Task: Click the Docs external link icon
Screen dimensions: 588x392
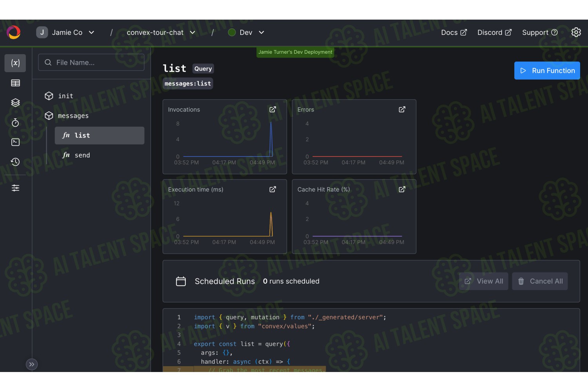Action: tap(463, 33)
